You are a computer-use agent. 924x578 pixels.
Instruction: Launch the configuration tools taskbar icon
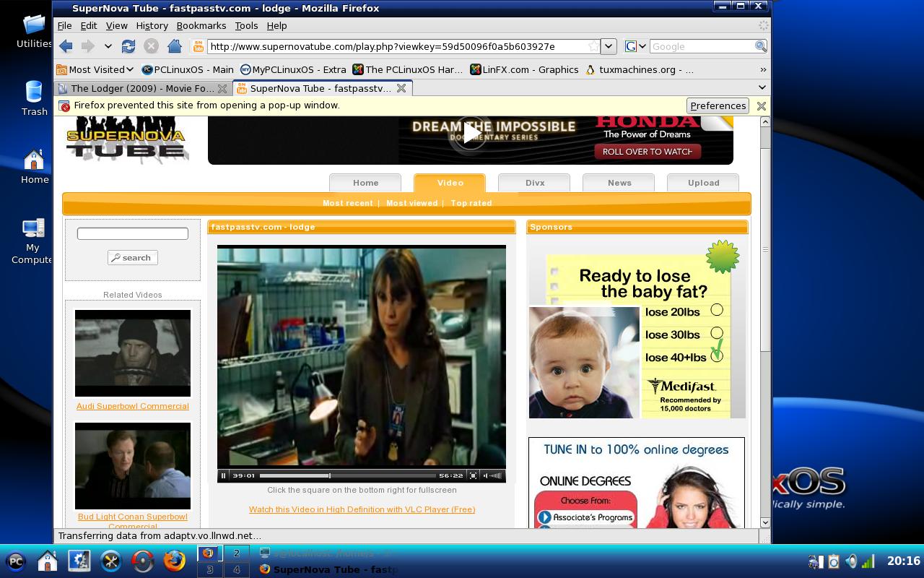click(111, 561)
